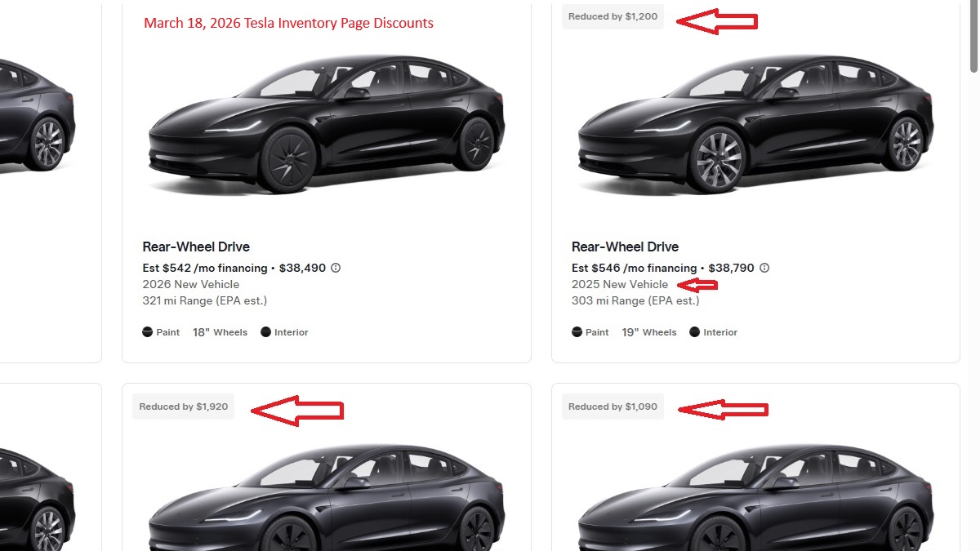This screenshot has height=551, width=980.
Task: Click the Interior color dot on the 2026 vehicle
Action: pyautogui.click(x=264, y=331)
